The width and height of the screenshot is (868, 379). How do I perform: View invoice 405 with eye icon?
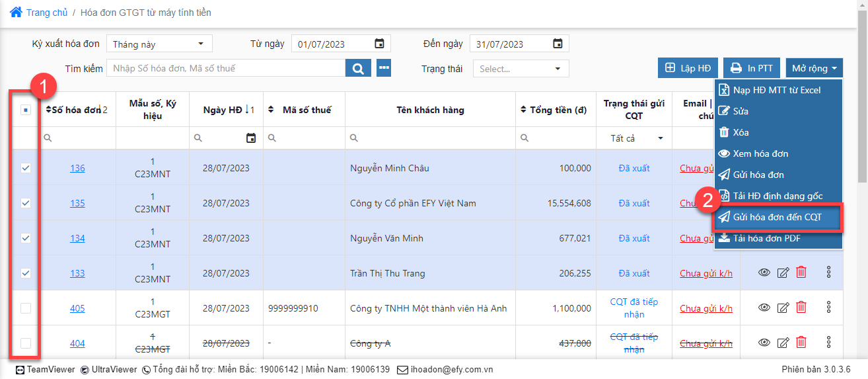click(764, 308)
